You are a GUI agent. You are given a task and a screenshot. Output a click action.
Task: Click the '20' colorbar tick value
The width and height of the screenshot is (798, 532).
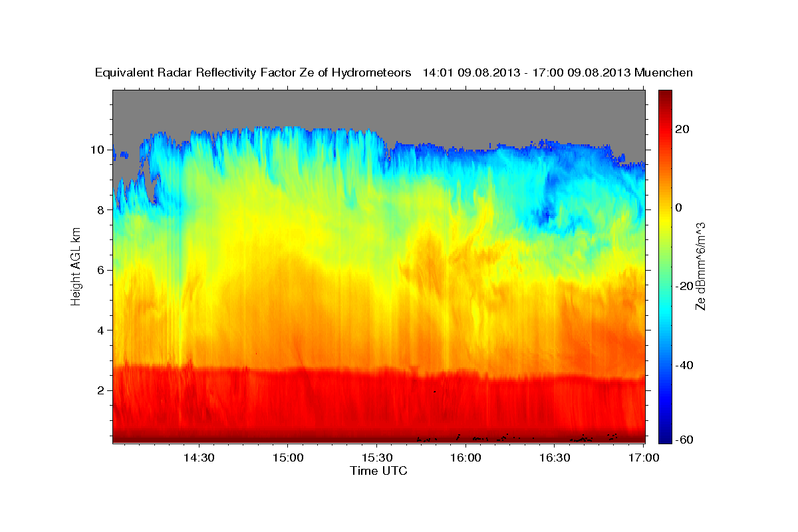click(x=682, y=129)
